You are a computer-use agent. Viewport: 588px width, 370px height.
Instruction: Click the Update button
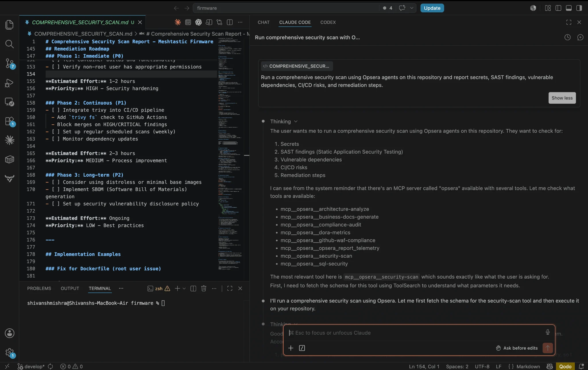(x=432, y=8)
